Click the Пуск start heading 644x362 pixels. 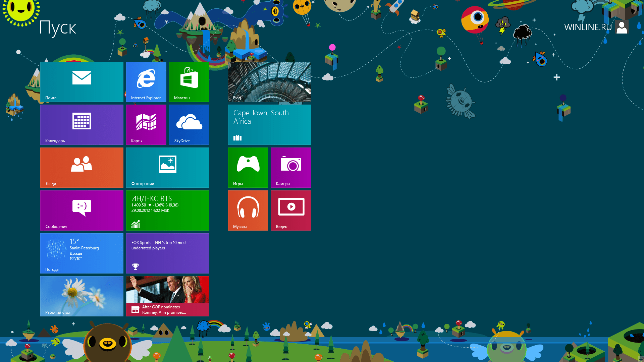[58, 28]
